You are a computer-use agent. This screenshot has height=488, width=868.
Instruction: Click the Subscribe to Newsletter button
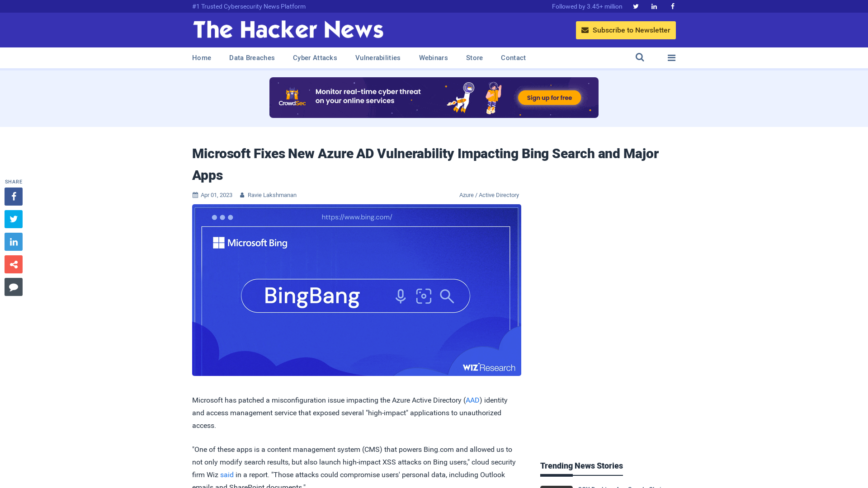(625, 30)
